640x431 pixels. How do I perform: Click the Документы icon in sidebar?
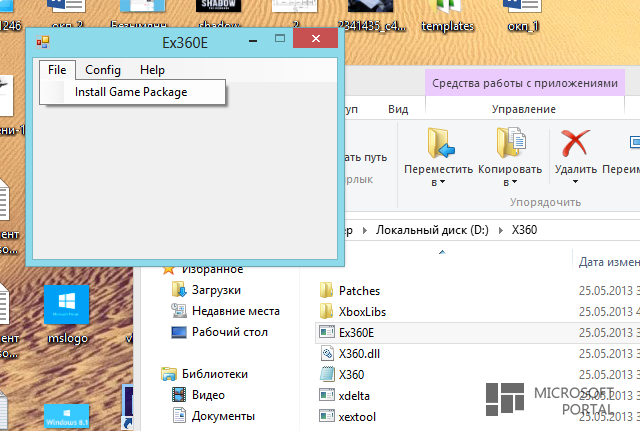pos(179,415)
